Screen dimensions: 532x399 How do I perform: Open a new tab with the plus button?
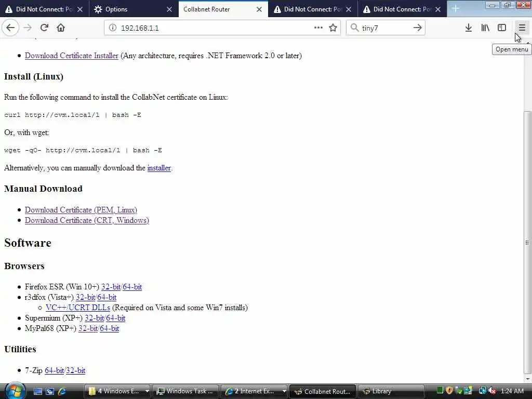point(455,9)
